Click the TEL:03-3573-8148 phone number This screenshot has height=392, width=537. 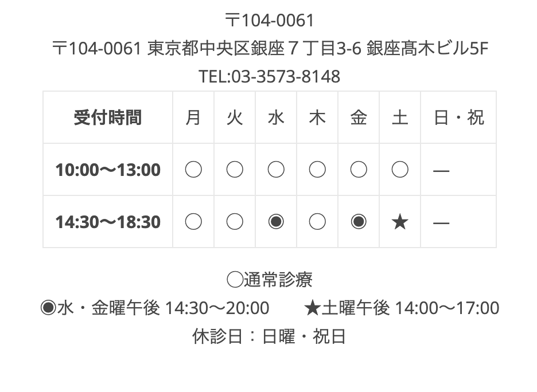(x=269, y=76)
